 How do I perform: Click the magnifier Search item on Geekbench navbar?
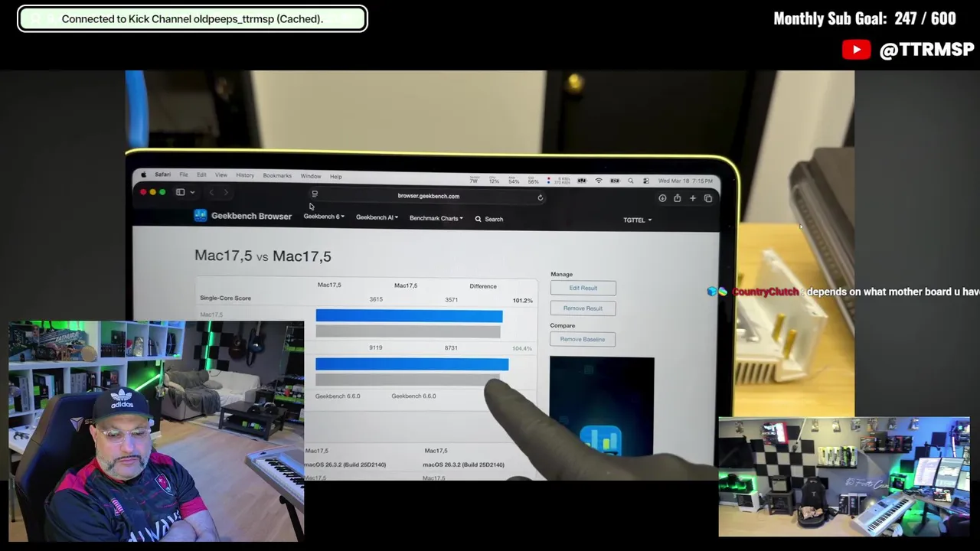pyautogui.click(x=488, y=219)
